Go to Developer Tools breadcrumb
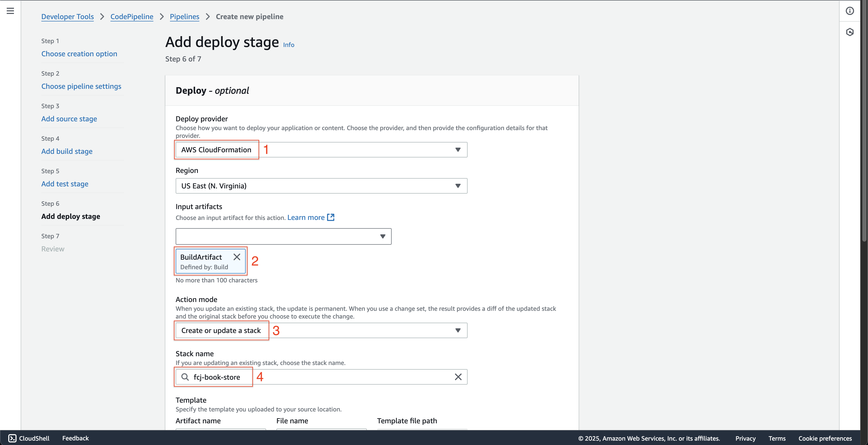 click(x=67, y=17)
